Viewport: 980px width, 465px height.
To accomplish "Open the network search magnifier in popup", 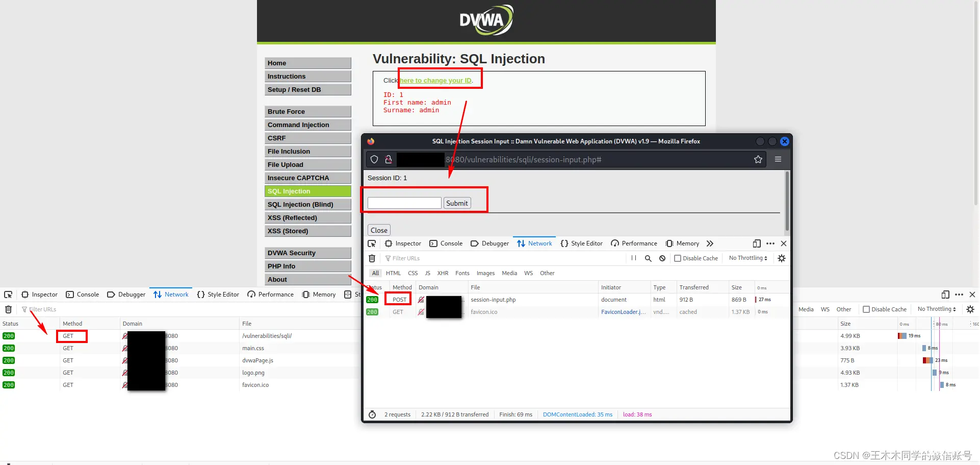I will [x=648, y=258].
